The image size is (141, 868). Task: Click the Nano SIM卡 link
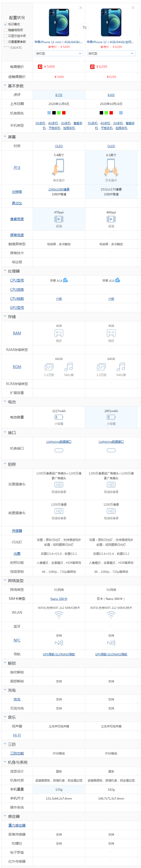[x=59, y=599]
